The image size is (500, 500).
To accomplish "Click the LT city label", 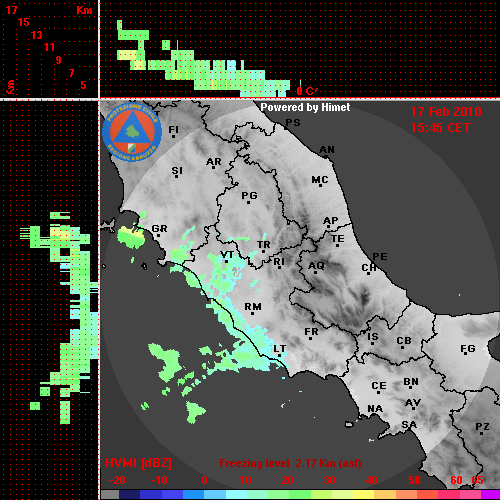I will [280, 349].
